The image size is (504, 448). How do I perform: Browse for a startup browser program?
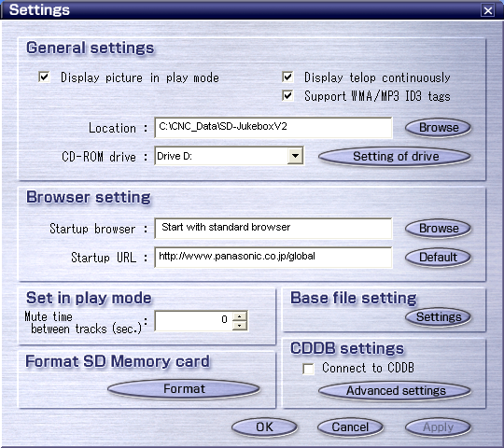[x=438, y=229]
